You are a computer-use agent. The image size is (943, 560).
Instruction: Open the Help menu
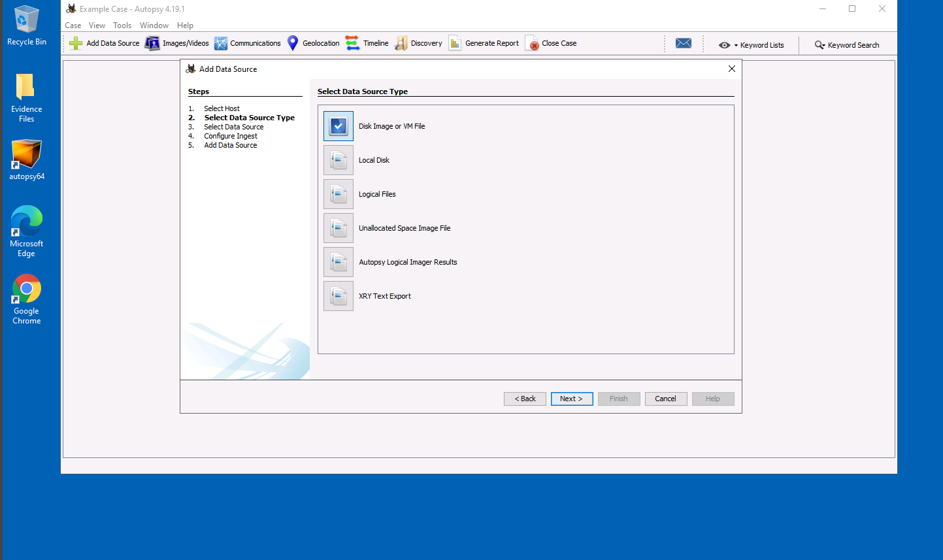click(185, 25)
